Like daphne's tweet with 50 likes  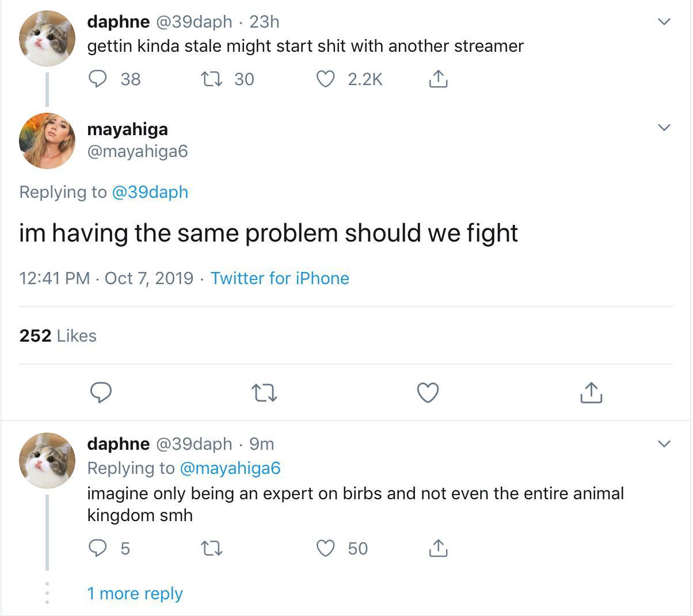point(326,548)
